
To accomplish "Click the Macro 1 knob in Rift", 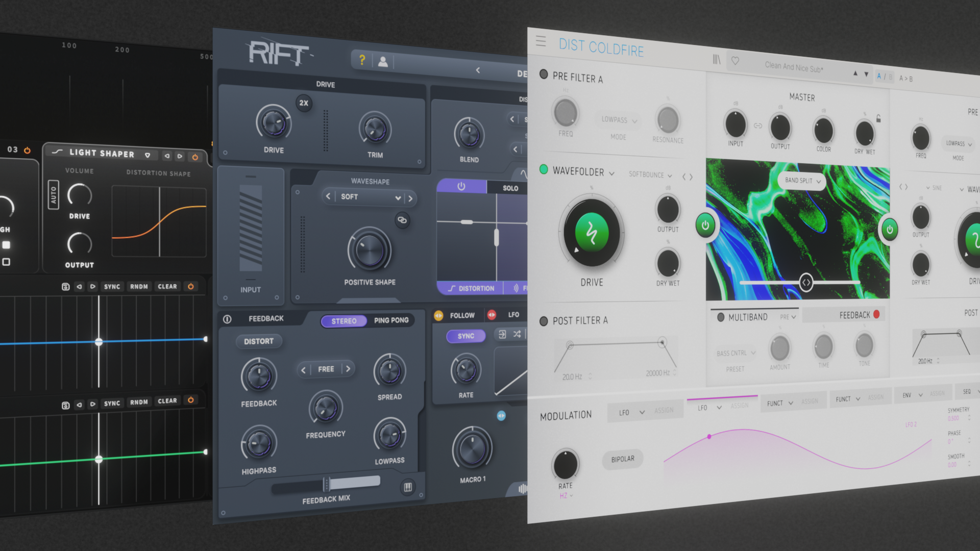I will [x=472, y=449].
